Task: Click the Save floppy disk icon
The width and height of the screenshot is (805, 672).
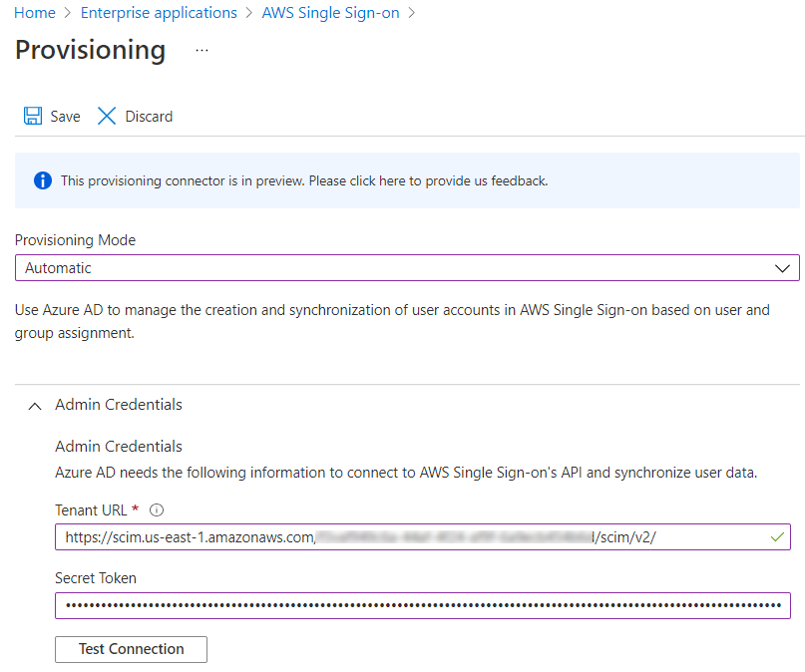Action: click(33, 117)
